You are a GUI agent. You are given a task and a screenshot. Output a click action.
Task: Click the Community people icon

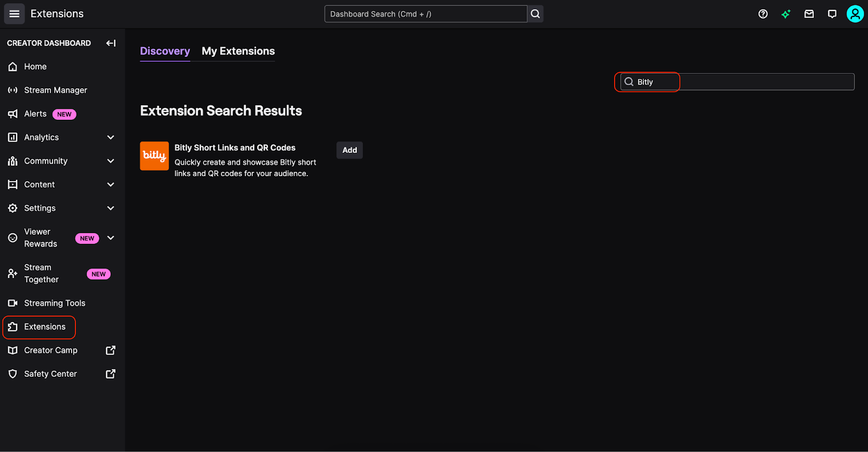tap(12, 161)
